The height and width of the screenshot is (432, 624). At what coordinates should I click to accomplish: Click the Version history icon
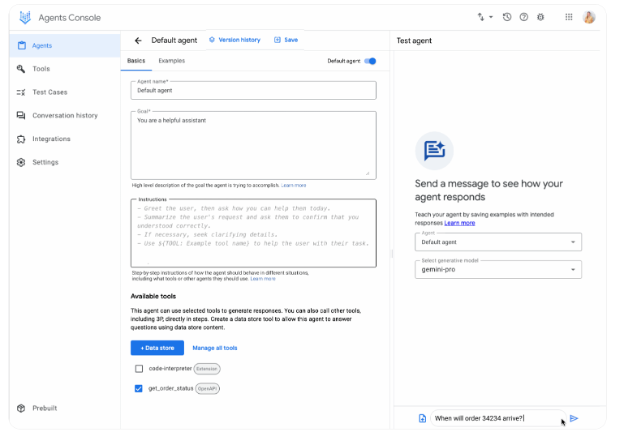click(212, 40)
